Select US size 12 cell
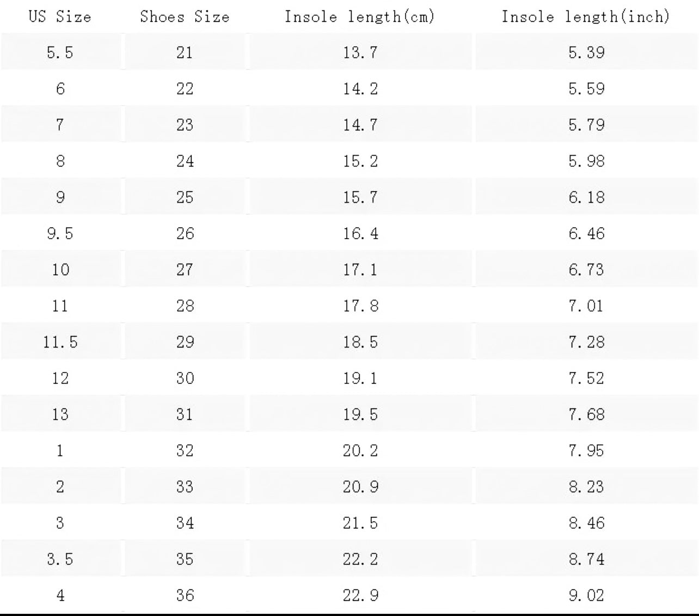 click(x=60, y=379)
